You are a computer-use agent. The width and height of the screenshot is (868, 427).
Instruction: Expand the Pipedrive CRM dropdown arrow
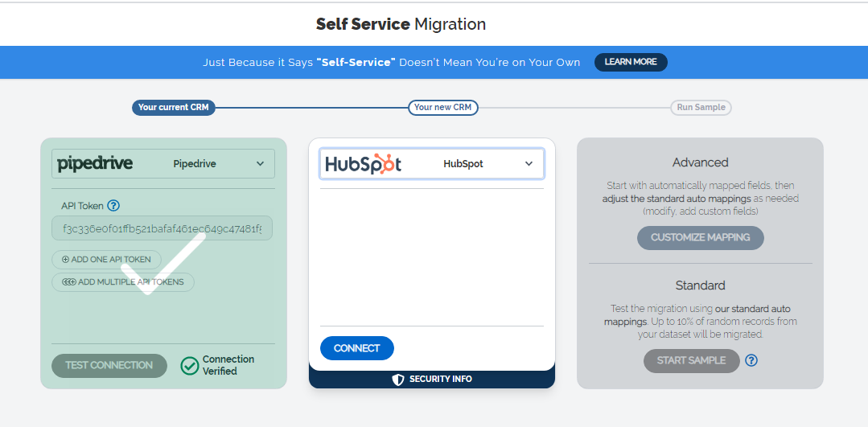(260, 164)
